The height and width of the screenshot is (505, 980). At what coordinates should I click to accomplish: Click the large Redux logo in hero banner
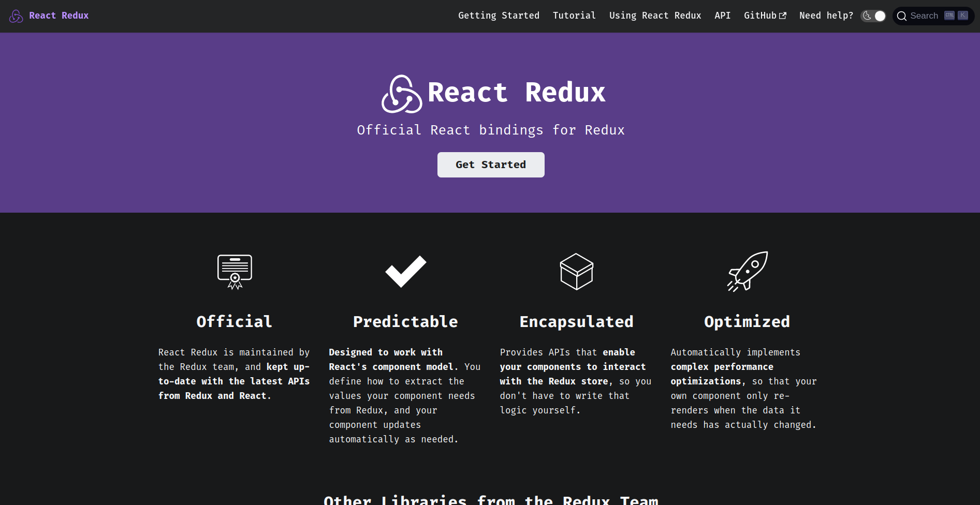(402, 94)
